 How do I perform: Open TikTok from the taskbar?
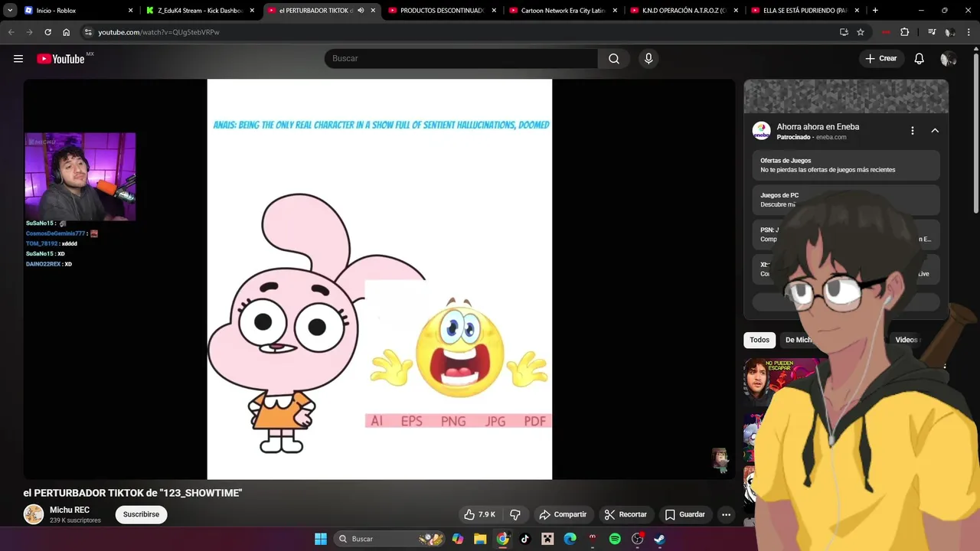coord(525,539)
